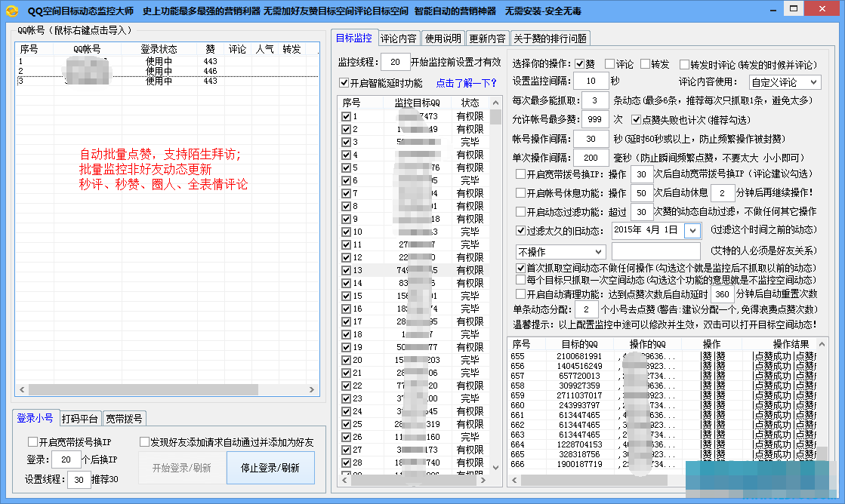Enable the 评论 operation checkbox
Image resolution: width=845 pixels, height=504 pixels.
tap(610, 64)
